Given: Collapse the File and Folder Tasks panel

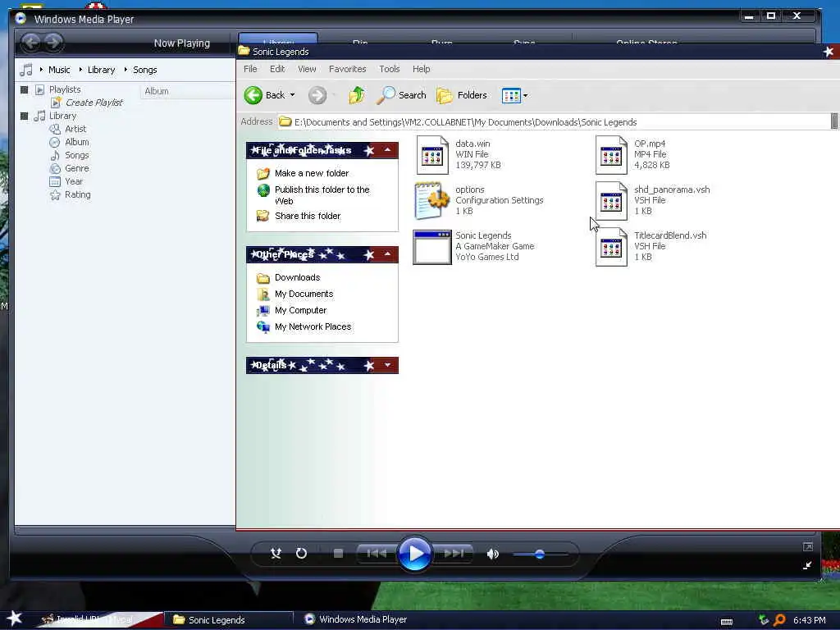Looking at the screenshot, I should point(387,151).
